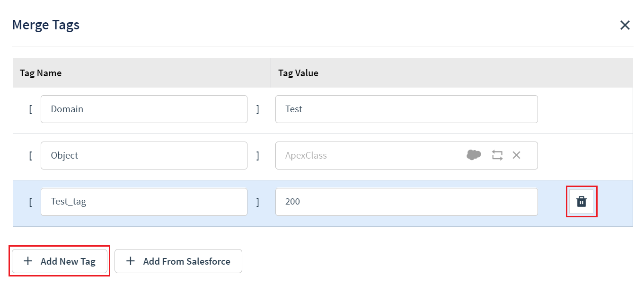Click the Tag Name column header

coord(41,73)
